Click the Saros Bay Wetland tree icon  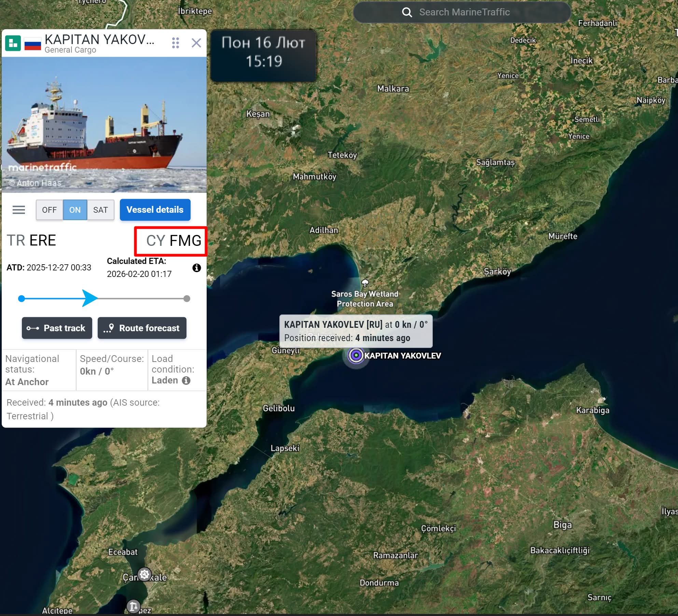point(365,283)
